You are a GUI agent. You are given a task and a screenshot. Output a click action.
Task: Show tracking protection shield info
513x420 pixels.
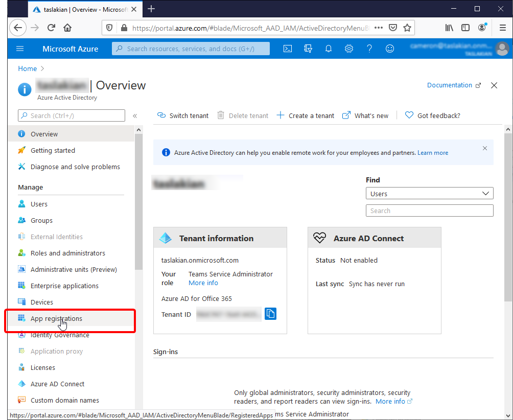coord(109,28)
